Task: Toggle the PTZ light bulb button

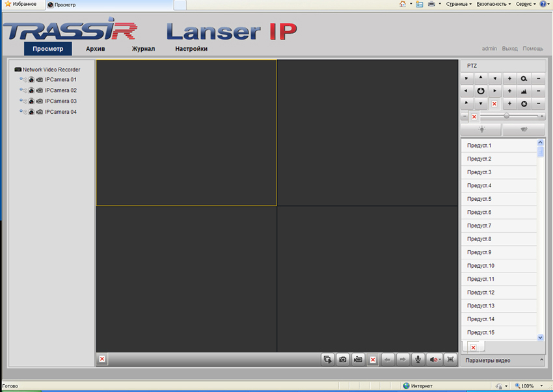Action: click(x=481, y=129)
